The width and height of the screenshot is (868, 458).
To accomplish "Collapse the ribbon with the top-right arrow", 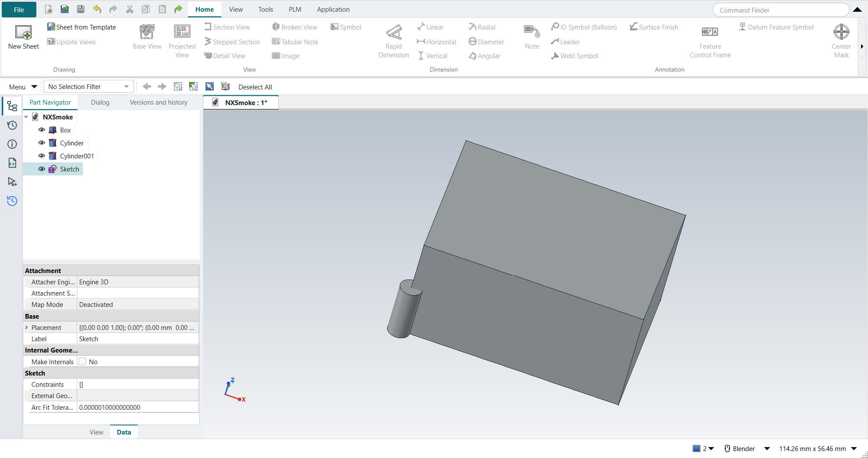I will coord(857,10).
